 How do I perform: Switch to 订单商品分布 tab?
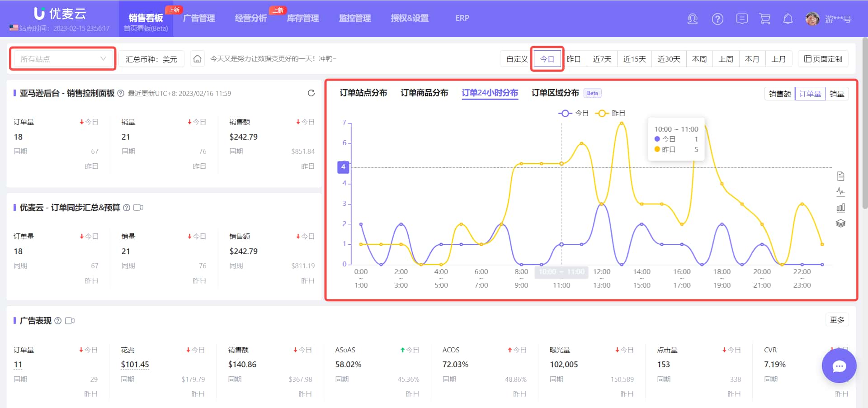pyautogui.click(x=424, y=93)
